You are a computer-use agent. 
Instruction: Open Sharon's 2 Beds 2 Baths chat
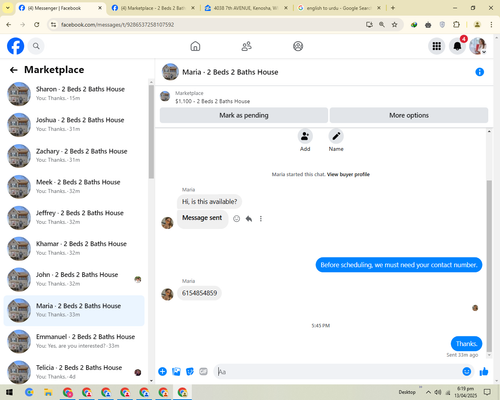[74, 94]
